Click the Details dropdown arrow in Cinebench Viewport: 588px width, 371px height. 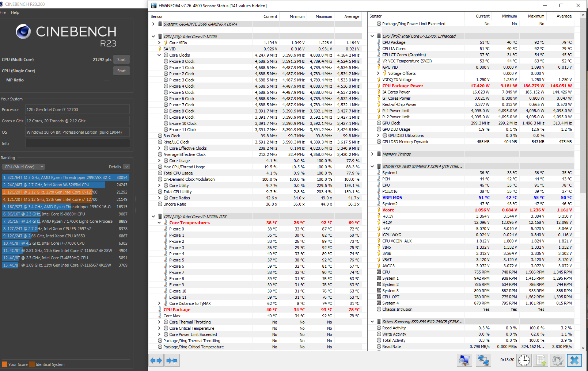click(126, 167)
